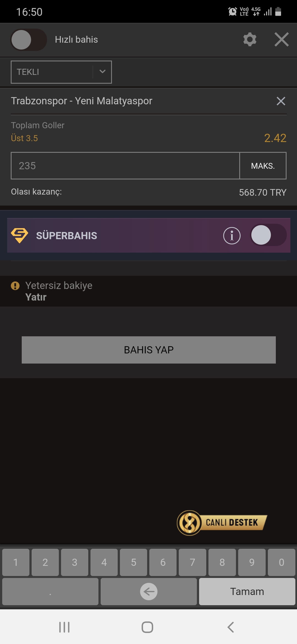This screenshot has width=297, height=644.
Task: Open Canlı Destek live support chat
Action: pyautogui.click(x=222, y=523)
